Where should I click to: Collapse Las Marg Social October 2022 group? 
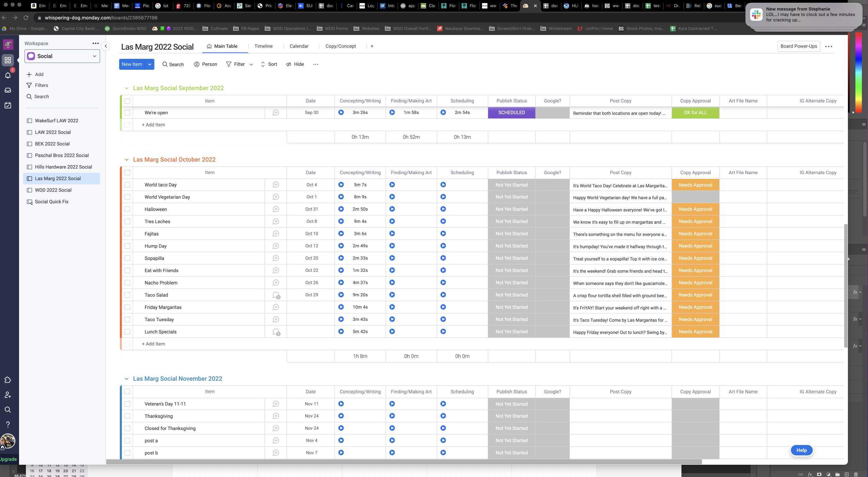pos(127,160)
